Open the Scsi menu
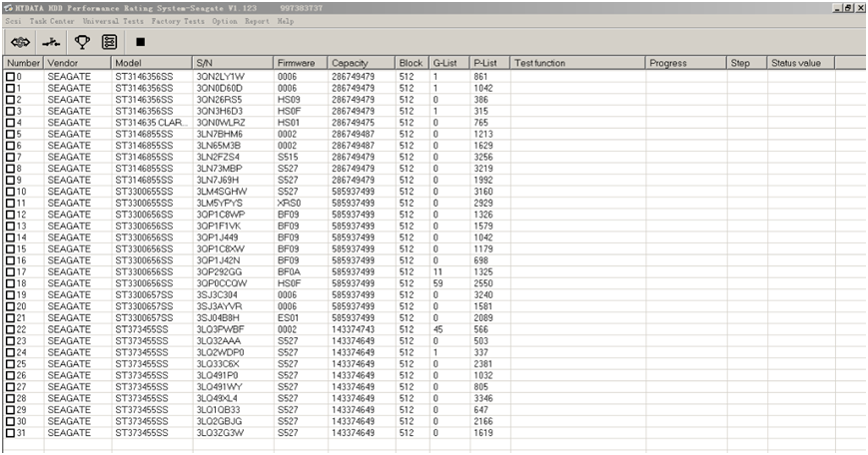Viewport: 868px width, 455px height. pos(13,21)
